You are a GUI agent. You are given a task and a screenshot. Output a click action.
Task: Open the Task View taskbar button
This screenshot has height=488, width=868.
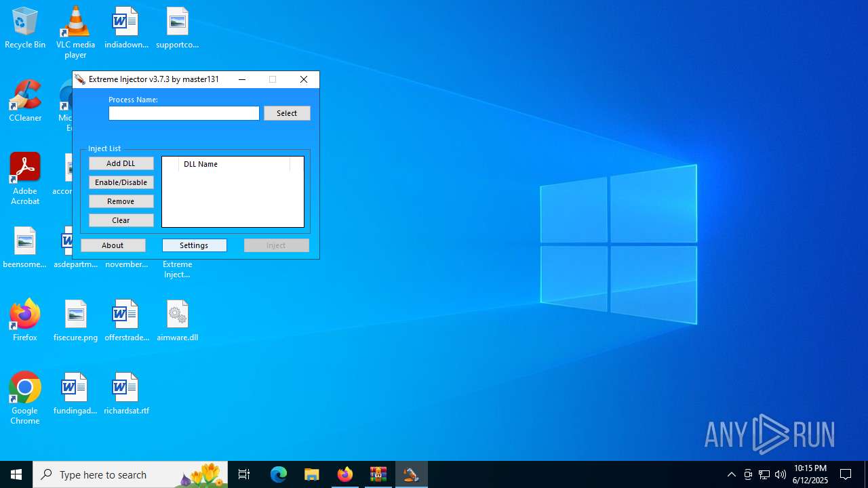pos(244,474)
